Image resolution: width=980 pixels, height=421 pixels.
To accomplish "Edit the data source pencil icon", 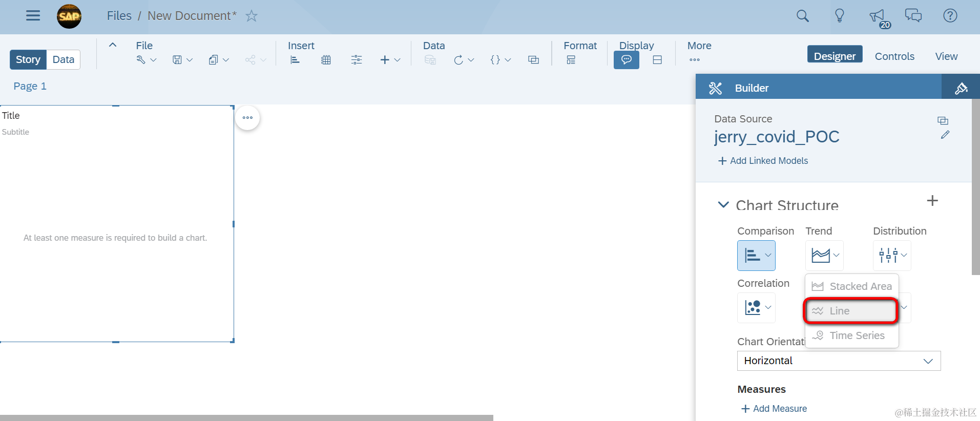I will (x=945, y=135).
